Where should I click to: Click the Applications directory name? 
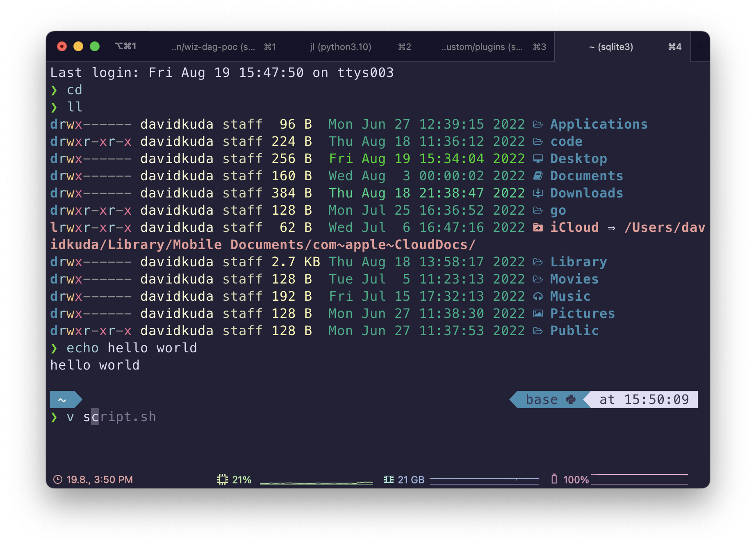click(599, 124)
